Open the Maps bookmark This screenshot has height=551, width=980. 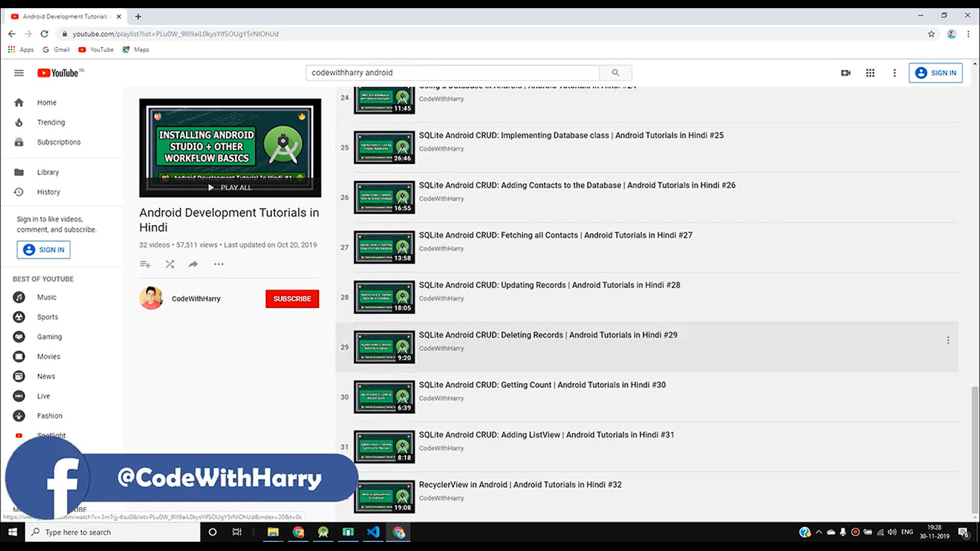click(x=136, y=49)
